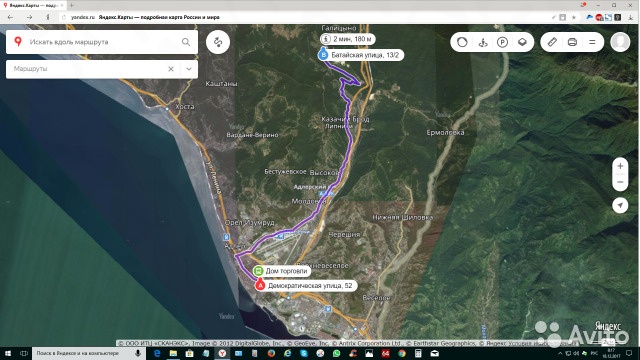Image resolution: width=640 pixels, height=360 pixels.
Task: Select the Яндекс.Карты browser tab
Action: (33, 5)
